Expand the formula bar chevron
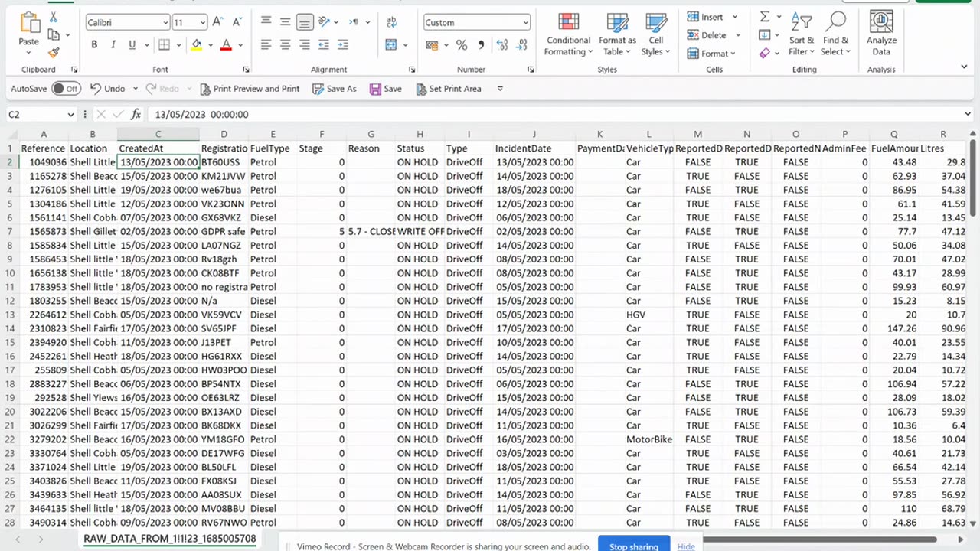980x551 pixels. pyautogui.click(x=968, y=114)
